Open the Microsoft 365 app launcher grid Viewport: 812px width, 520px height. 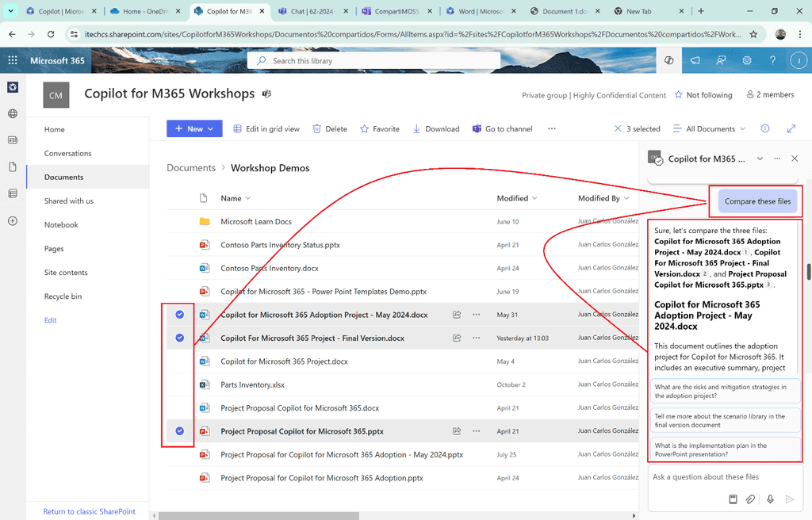click(x=13, y=60)
